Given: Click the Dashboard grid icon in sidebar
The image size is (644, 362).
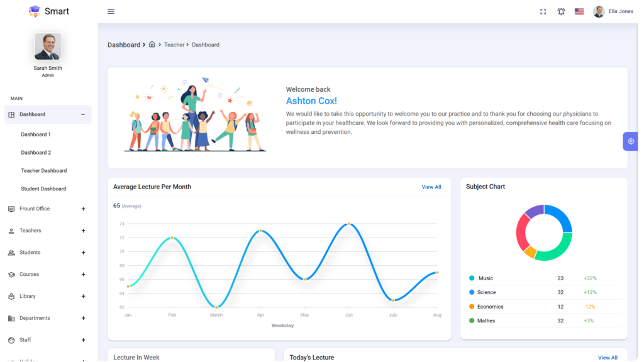Looking at the screenshot, I should [x=11, y=114].
